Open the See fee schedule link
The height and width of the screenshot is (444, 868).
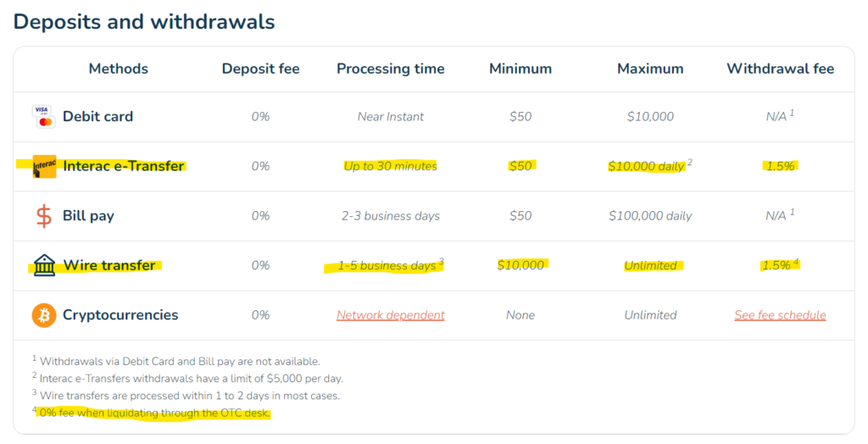coord(780,315)
